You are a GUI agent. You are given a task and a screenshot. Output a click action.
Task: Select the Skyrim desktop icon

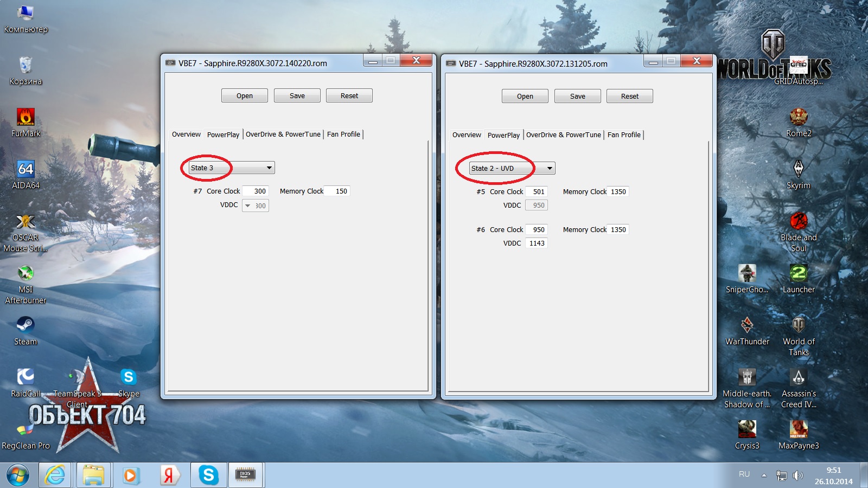[x=799, y=174]
